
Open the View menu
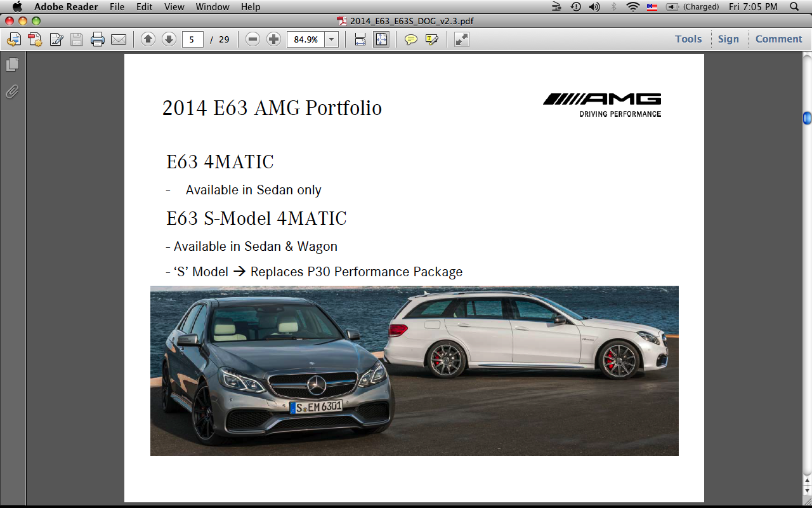pyautogui.click(x=174, y=7)
